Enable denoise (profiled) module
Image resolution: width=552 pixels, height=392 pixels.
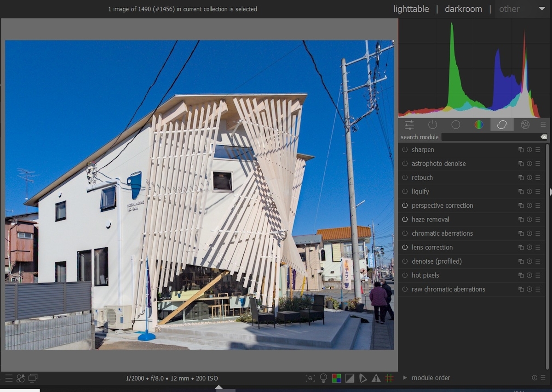pos(405,261)
